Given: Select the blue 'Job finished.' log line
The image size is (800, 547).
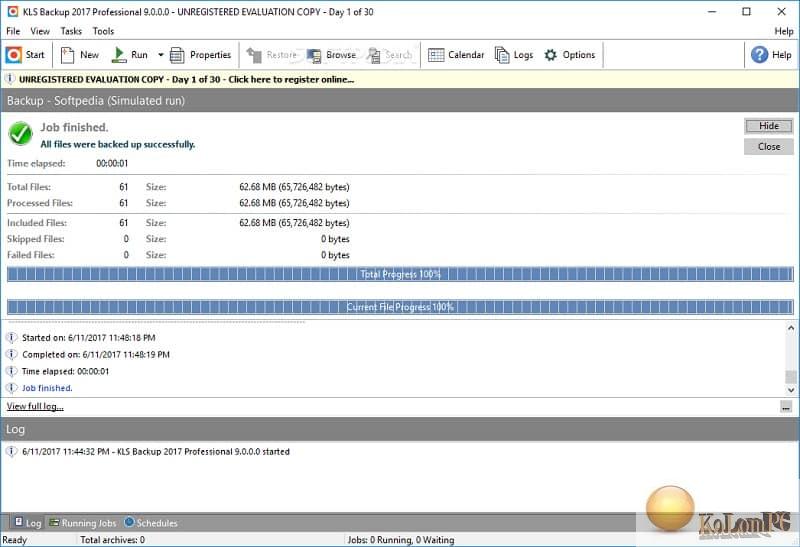Looking at the screenshot, I should [47, 388].
